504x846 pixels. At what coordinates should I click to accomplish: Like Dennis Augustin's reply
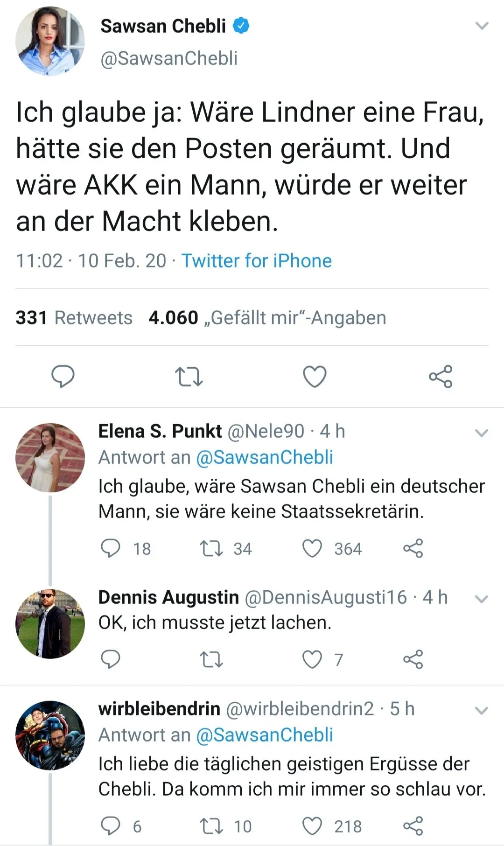click(x=312, y=659)
